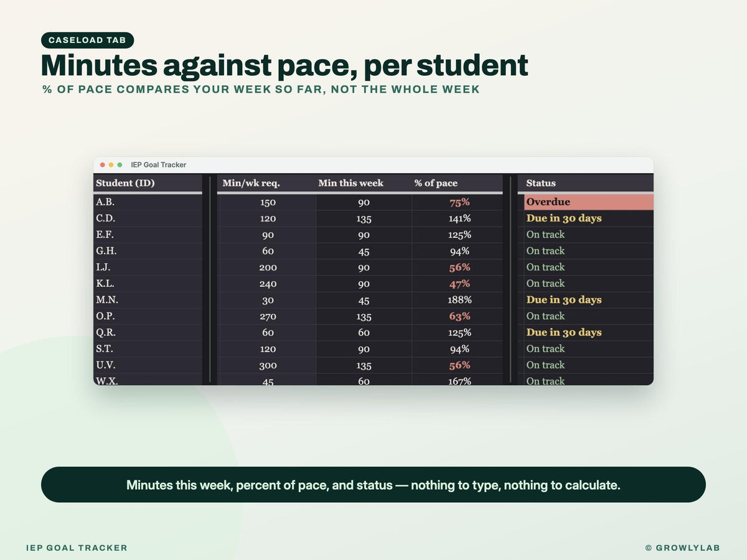Click student O.P. in the ID column

(x=148, y=316)
